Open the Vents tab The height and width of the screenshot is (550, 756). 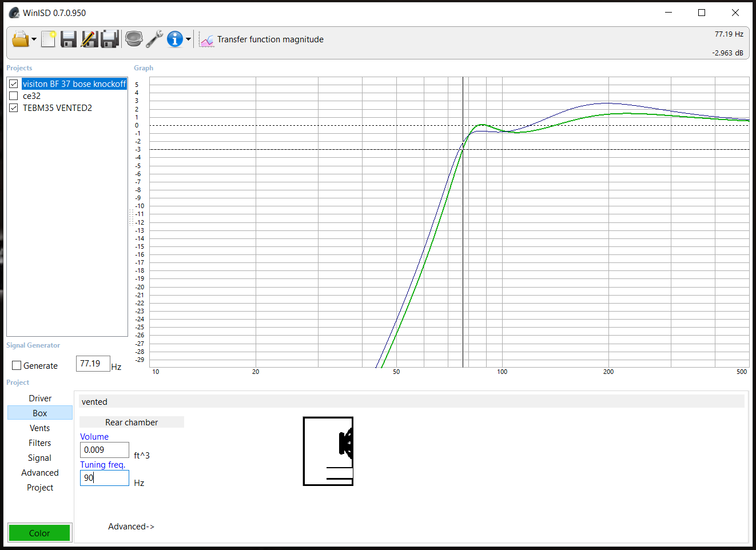click(x=40, y=428)
